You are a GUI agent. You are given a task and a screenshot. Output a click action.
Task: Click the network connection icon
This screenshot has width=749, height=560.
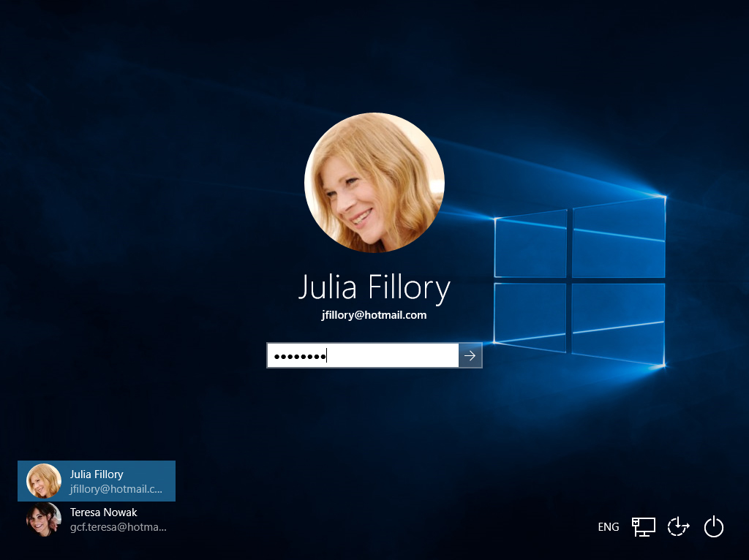point(643,526)
